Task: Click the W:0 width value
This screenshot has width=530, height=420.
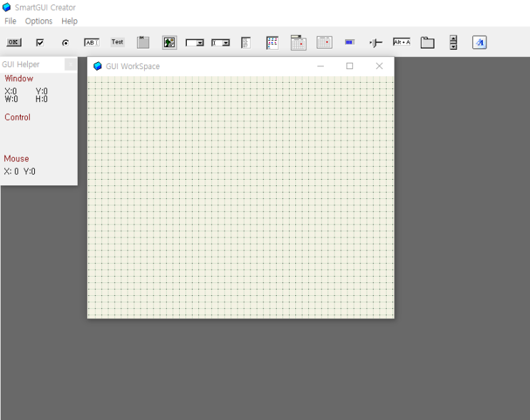Action: 11,99
